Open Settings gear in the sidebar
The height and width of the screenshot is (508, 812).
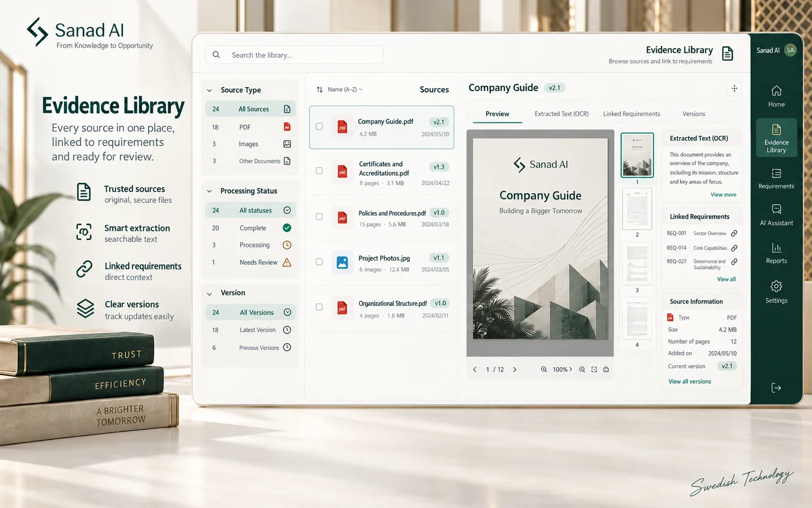(x=776, y=286)
